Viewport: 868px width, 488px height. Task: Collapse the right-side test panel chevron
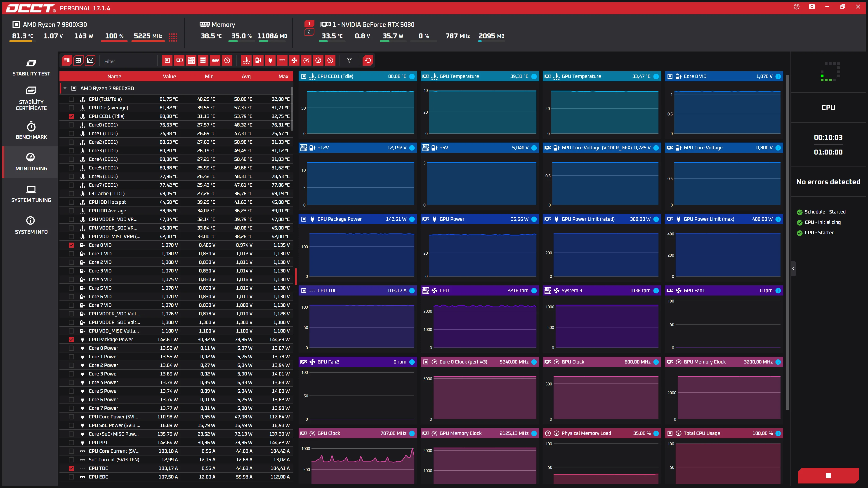(793, 269)
